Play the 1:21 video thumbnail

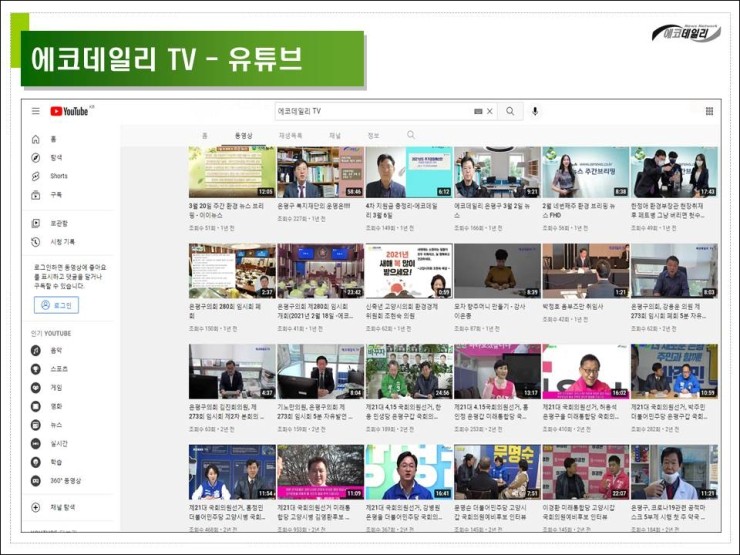tap(586, 271)
